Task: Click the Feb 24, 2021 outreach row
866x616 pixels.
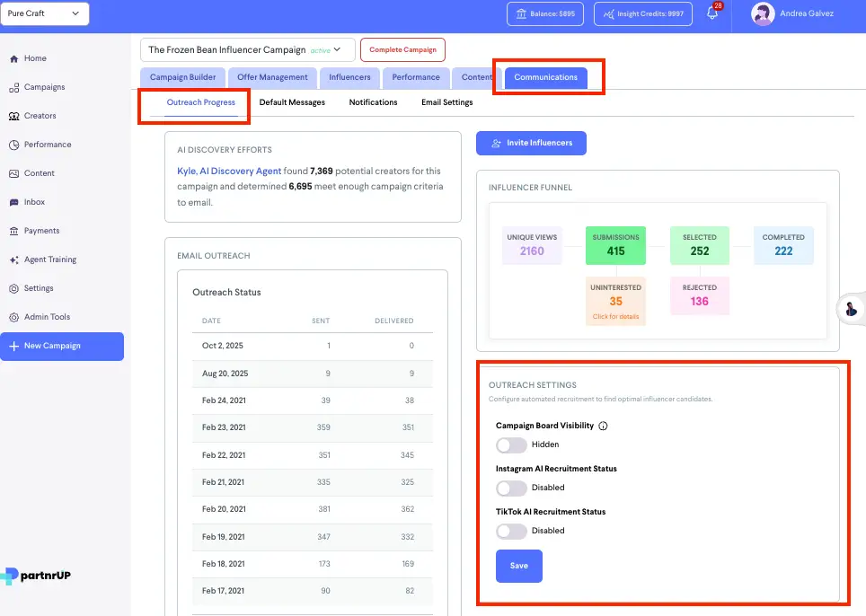Action: 313,400
